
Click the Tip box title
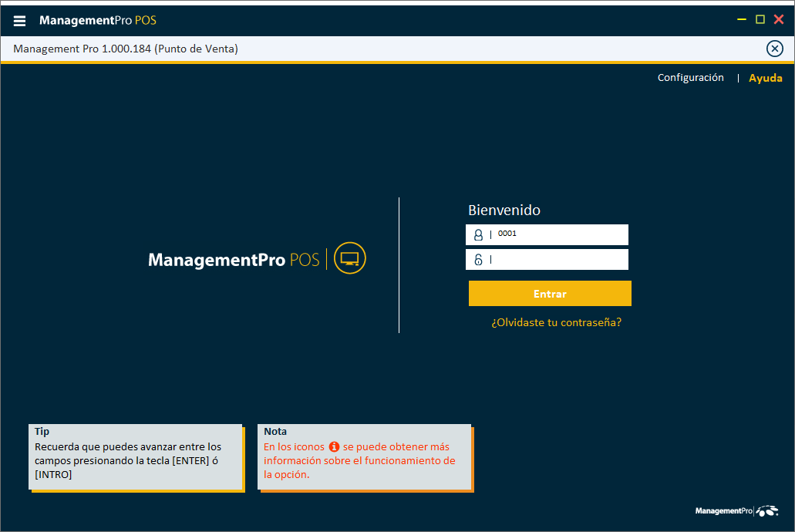42,432
